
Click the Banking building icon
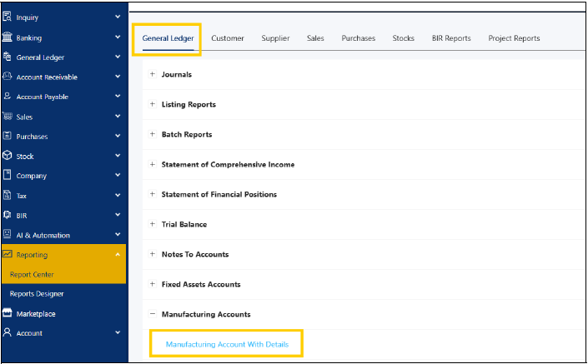click(x=8, y=37)
